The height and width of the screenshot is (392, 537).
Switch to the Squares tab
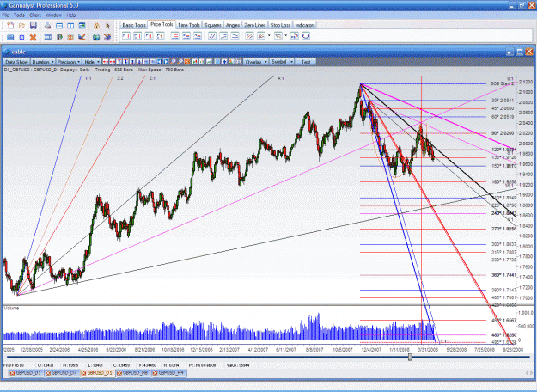pyautogui.click(x=213, y=25)
